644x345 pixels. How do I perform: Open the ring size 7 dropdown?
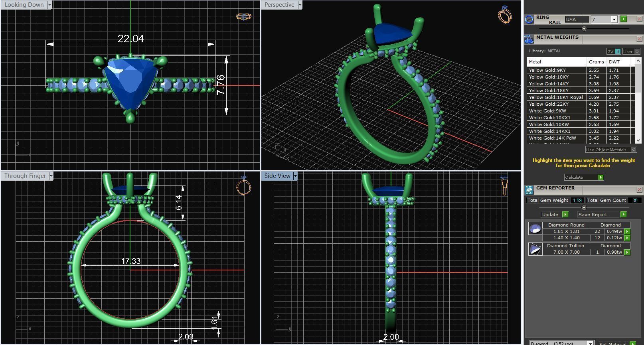(x=614, y=20)
